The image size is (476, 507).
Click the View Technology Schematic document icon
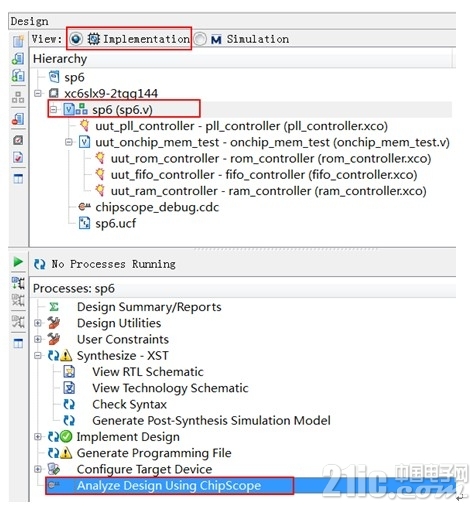click(x=69, y=388)
